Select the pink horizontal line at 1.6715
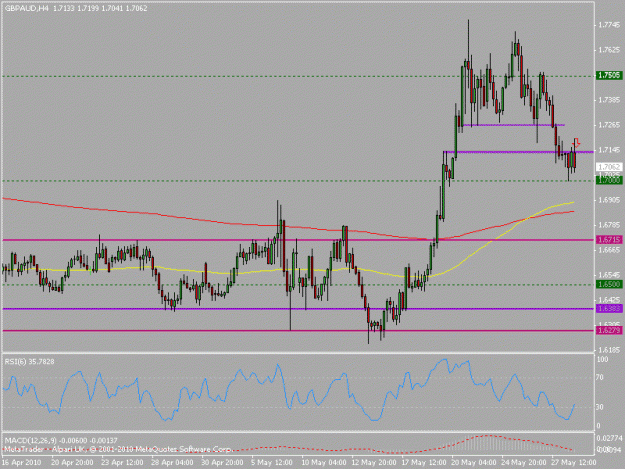Screen dimensions: 625x469 [x=298, y=240]
